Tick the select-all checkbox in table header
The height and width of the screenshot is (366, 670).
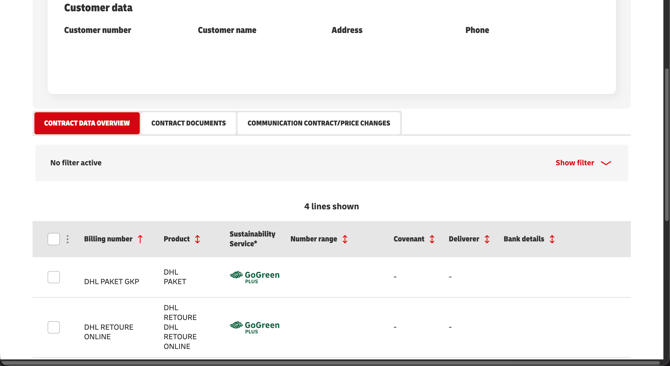(53, 239)
